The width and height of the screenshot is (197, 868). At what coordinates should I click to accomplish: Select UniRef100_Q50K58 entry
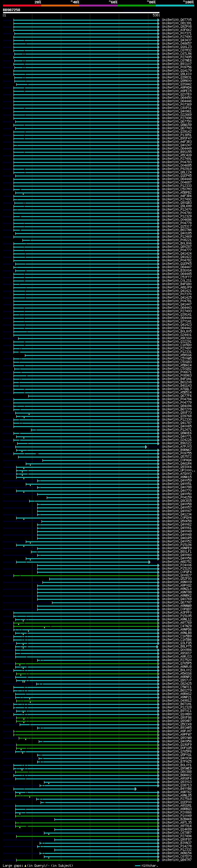pyautogui.click(x=176, y=521)
